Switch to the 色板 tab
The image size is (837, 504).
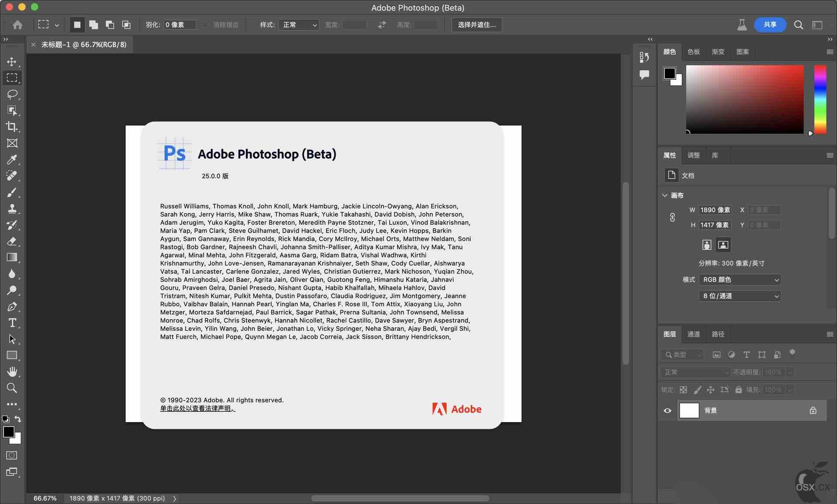point(694,52)
